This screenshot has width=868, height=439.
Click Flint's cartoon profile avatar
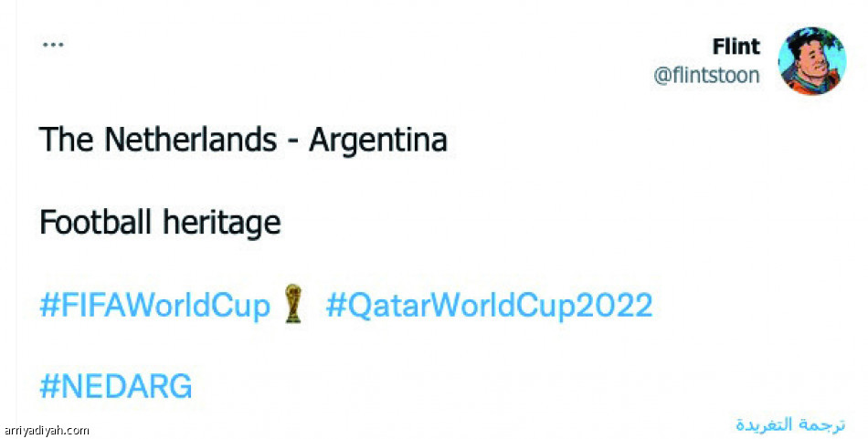(x=811, y=61)
